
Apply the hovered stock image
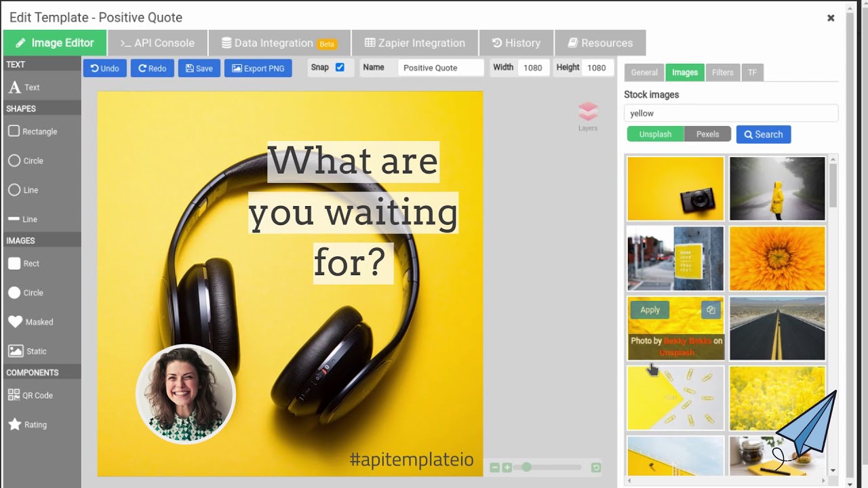pyautogui.click(x=650, y=310)
